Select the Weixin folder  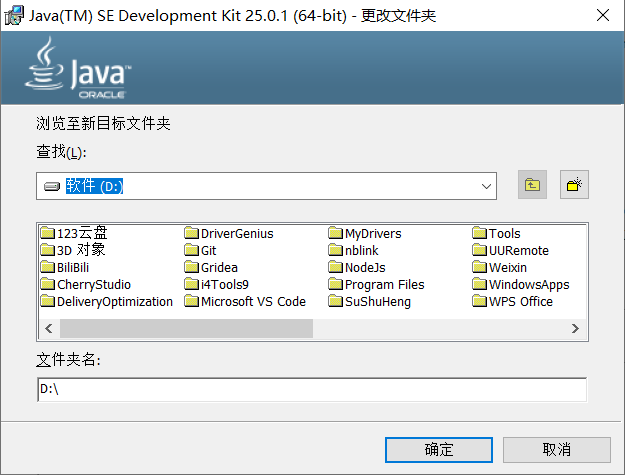(507, 267)
